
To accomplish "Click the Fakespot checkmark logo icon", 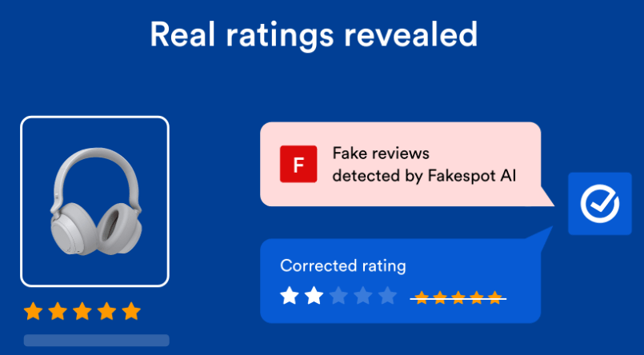I will [600, 204].
